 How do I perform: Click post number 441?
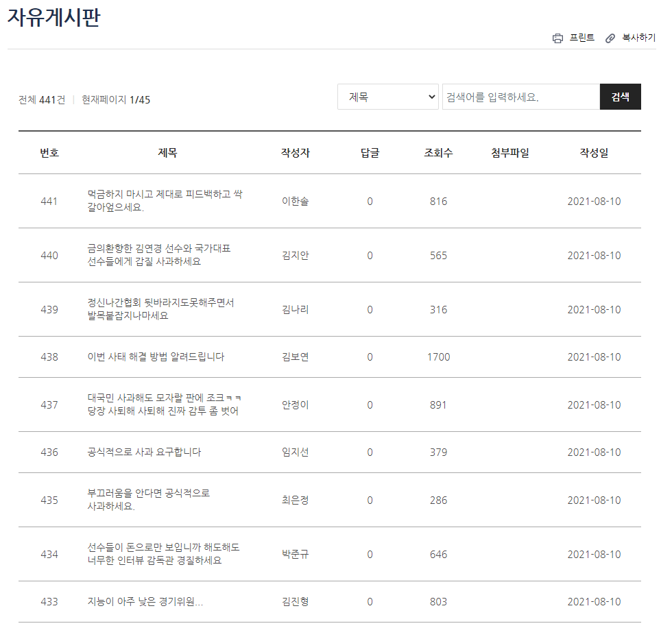(49, 202)
